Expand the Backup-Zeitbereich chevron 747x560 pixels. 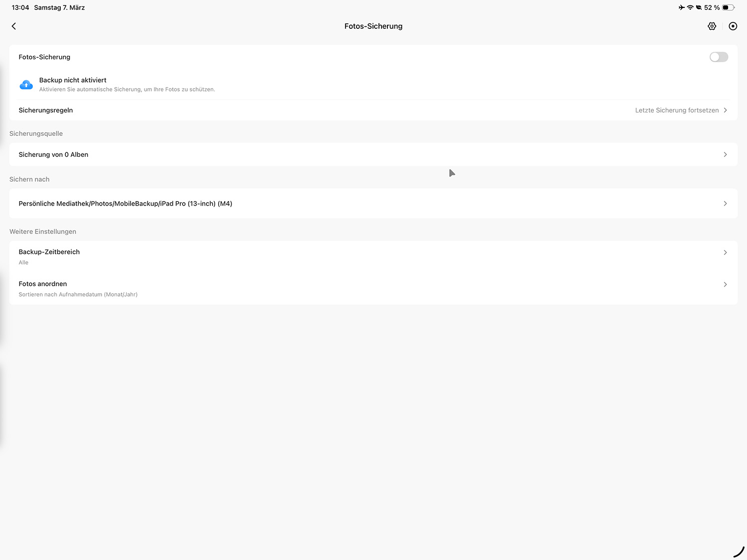725,252
